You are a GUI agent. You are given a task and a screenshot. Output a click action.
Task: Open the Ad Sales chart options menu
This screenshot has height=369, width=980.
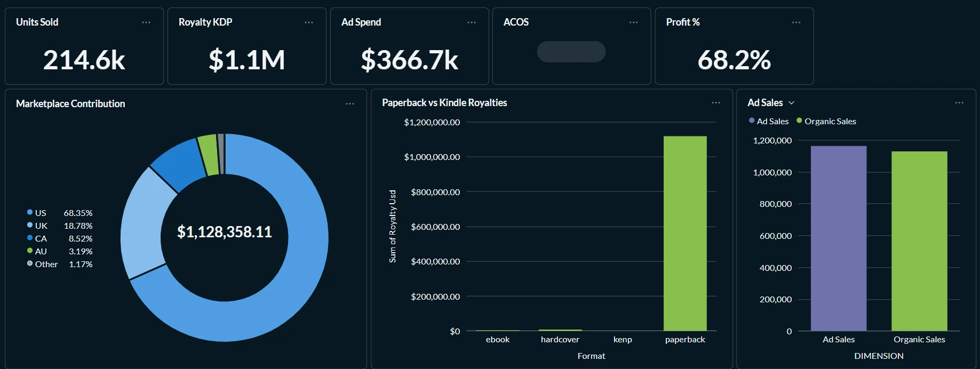point(959,103)
